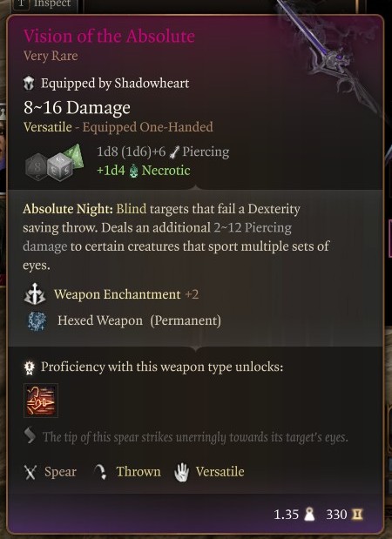Click the Hexed Weapon status icon

[x=37, y=320]
